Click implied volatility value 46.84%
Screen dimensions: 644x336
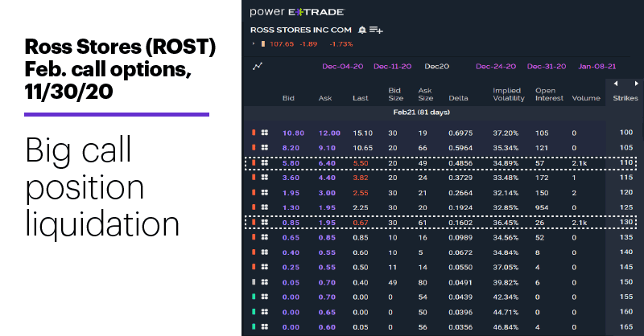click(x=506, y=327)
